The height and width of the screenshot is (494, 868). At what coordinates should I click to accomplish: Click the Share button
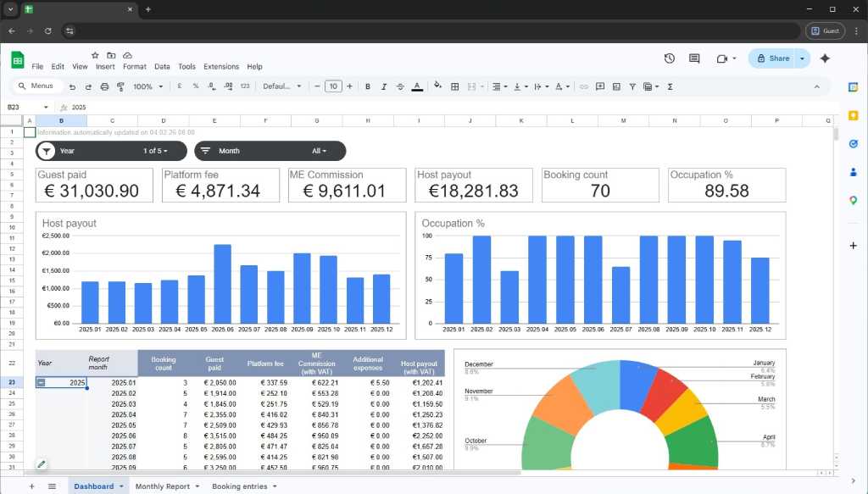pyautogui.click(x=773, y=58)
